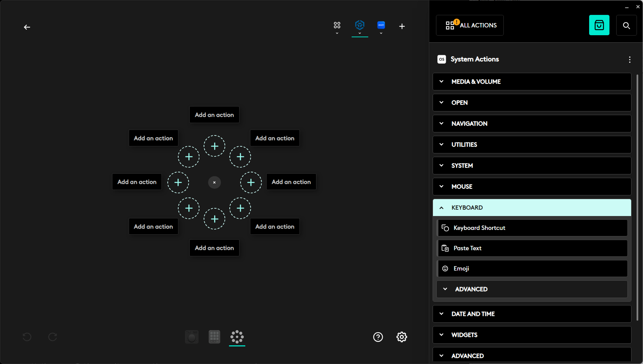Switch to the dial view tab

(192, 337)
